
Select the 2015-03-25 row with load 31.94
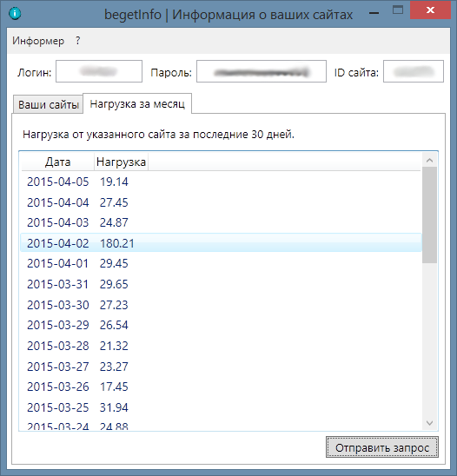221,407
